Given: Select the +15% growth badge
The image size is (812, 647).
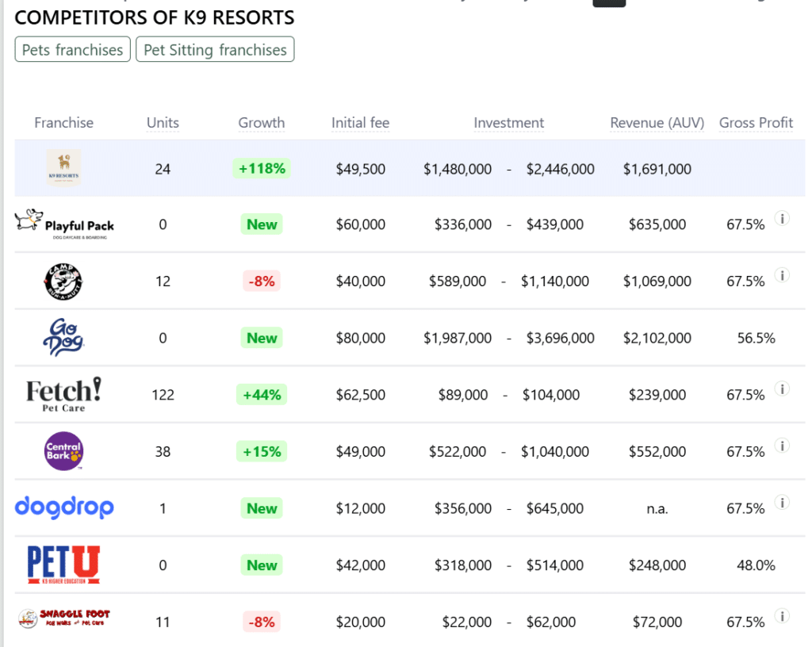Looking at the screenshot, I should click(262, 451).
